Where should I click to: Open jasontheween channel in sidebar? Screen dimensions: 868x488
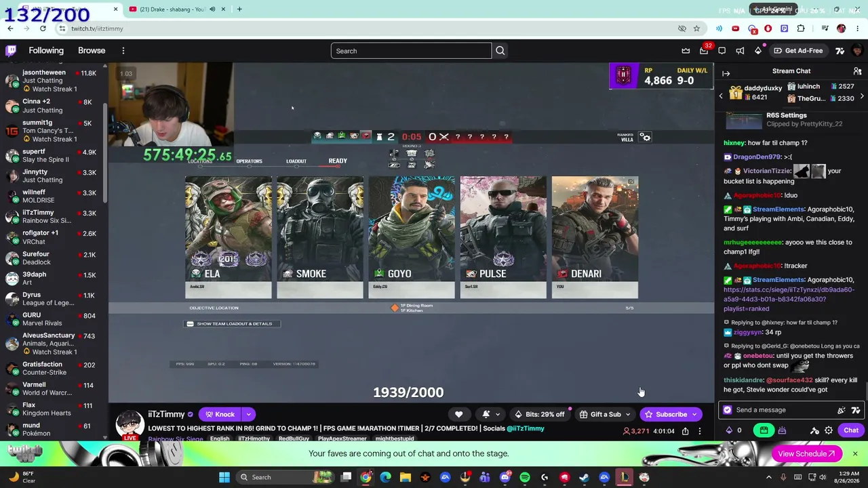click(53, 80)
